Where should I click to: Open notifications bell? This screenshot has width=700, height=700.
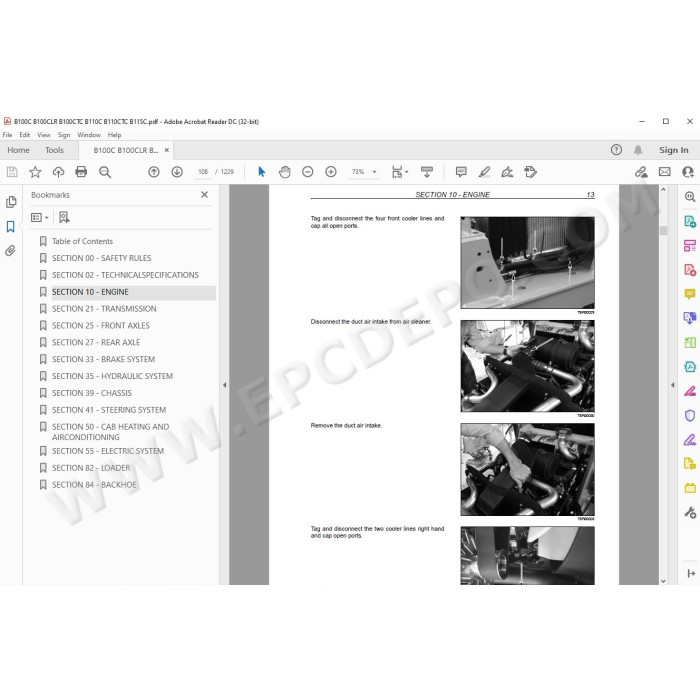pos(638,150)
